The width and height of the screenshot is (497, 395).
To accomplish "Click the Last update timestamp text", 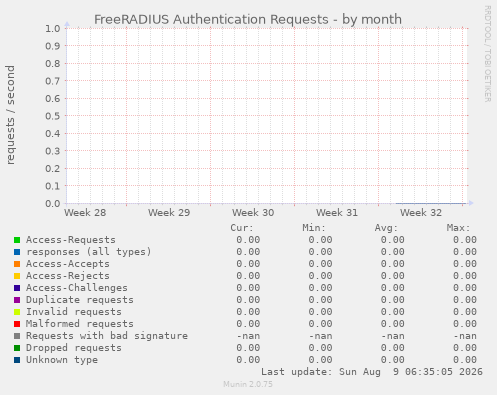I will (x=372, y=372).
